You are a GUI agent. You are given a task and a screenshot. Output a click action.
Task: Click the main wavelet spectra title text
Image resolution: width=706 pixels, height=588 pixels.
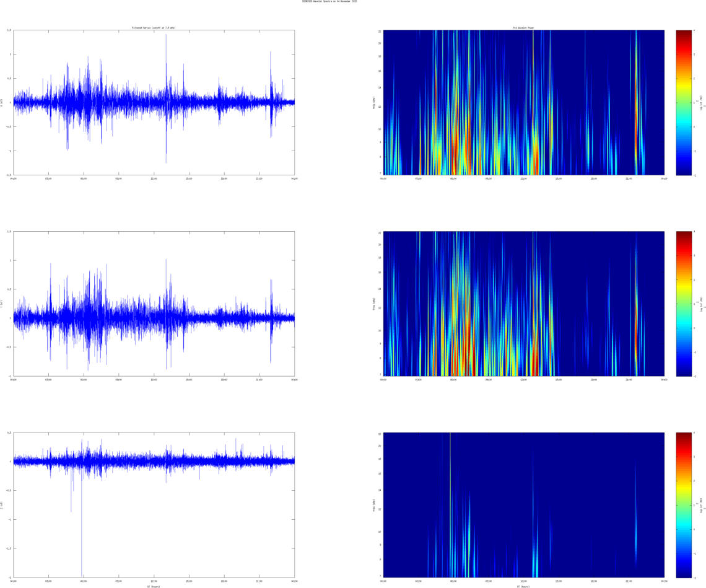click(x=329, y=1)
